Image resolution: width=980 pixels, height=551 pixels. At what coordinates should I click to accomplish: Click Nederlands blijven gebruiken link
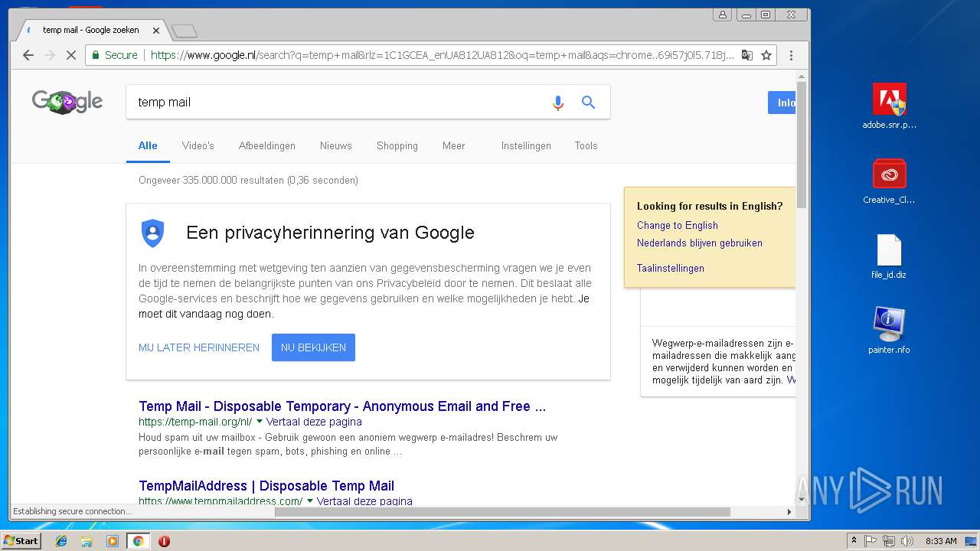(700, 243)
